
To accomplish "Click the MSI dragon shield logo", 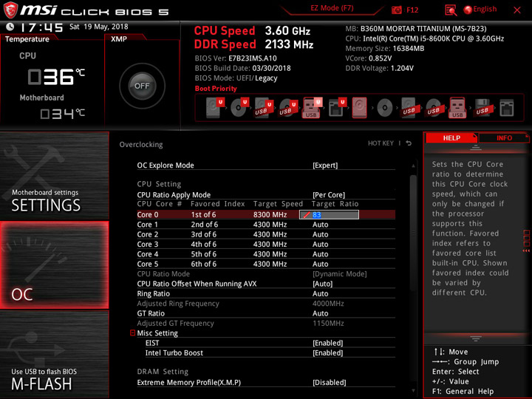I will [x=10, y=10].
